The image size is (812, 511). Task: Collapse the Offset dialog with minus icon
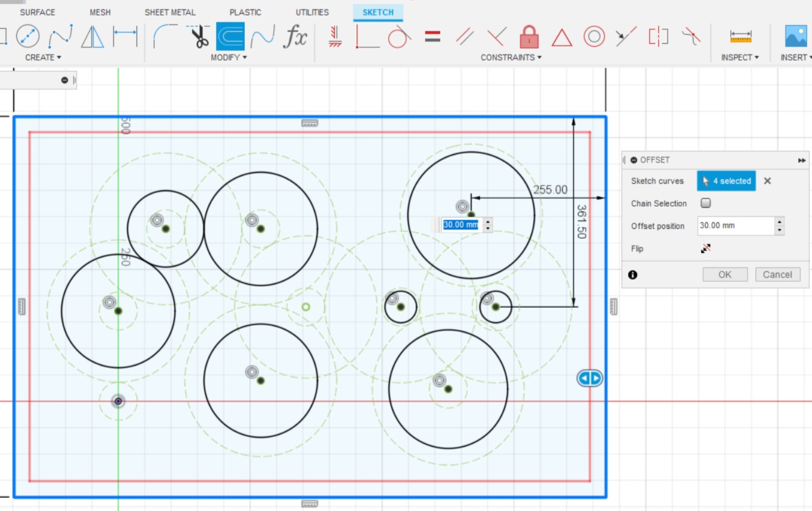click(634, 160)
